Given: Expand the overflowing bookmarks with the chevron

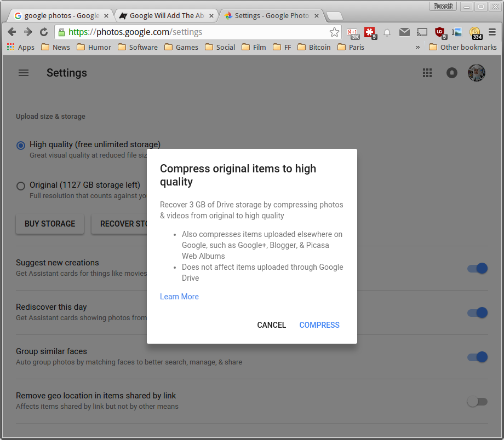Looking at the screenshot, I should [417, 47].
